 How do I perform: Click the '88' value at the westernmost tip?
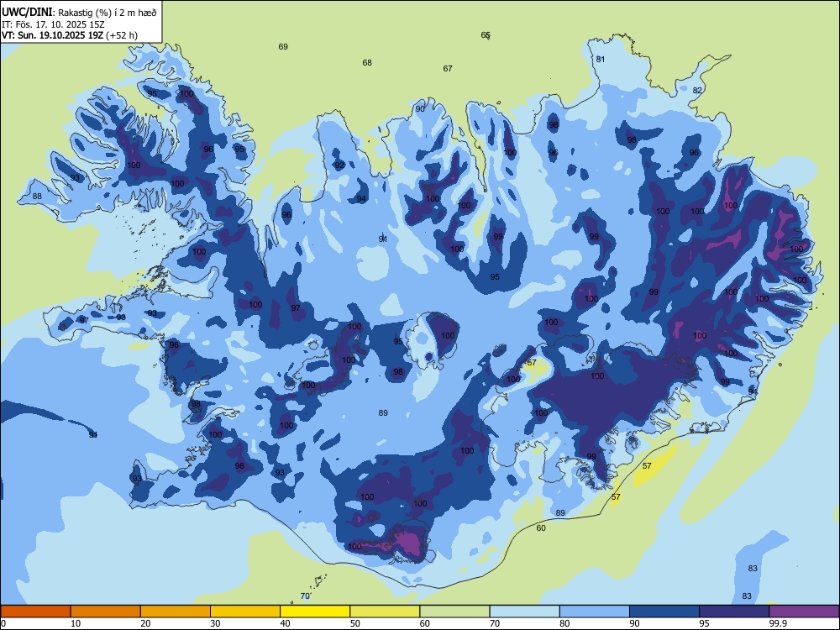click(37, 196)
